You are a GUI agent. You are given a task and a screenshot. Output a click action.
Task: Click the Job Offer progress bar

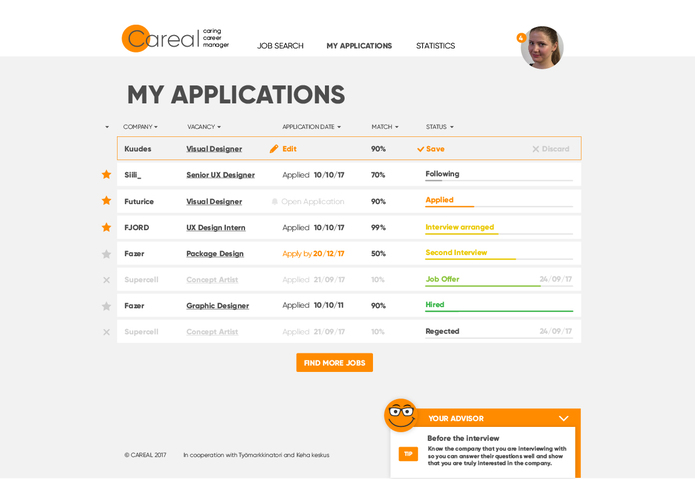499,286
